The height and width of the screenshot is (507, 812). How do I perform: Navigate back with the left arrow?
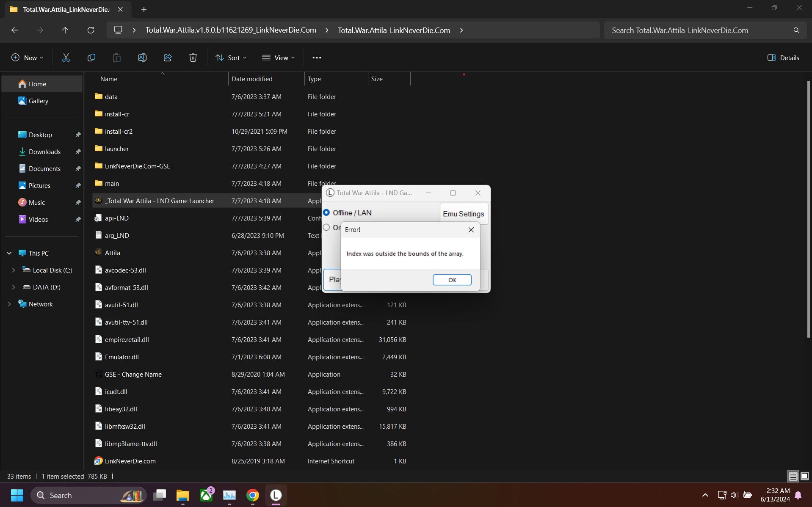point(14,30)
